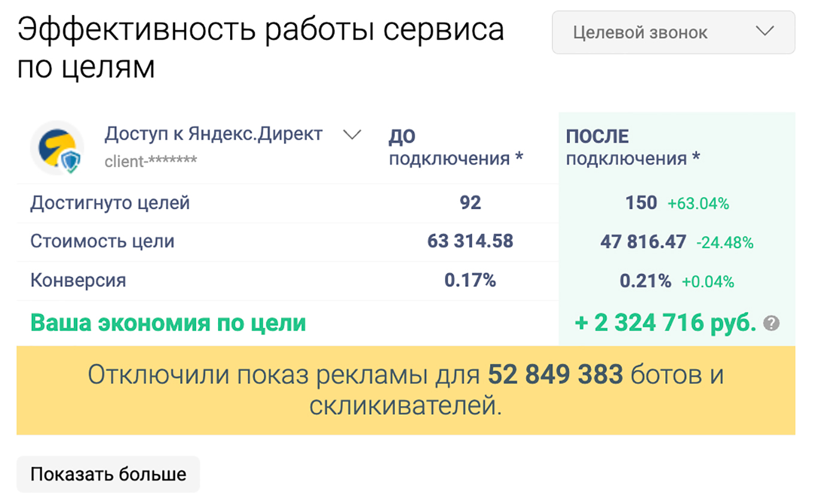Click the expander arrow near the account name
The width and height of the screenshot is (815, 504).
(x=353, y=134)
